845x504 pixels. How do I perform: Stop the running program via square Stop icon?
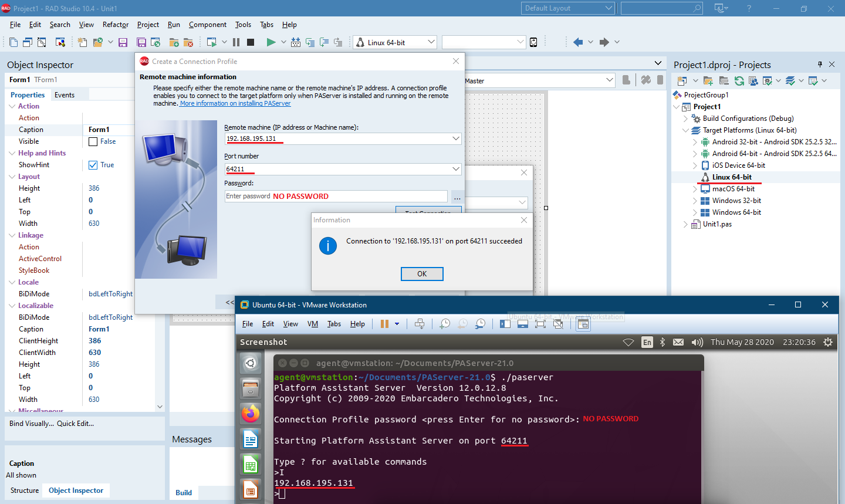click(251, 42)
